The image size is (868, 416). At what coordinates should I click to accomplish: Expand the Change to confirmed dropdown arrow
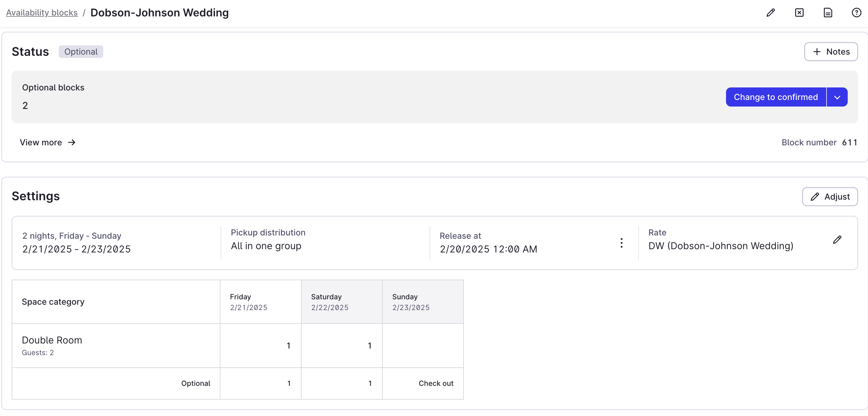(x=837, y=97)
